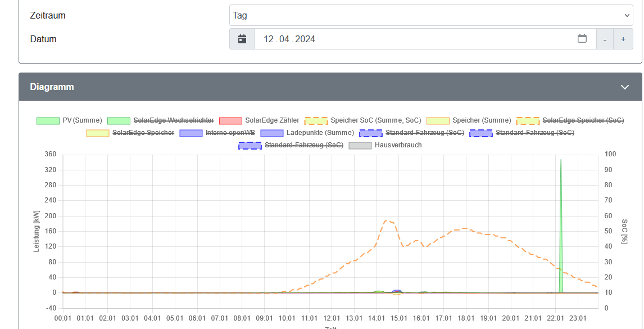Click the SoC [%] axis title
The height and width of the screenshot is (329, 644).
624,231
